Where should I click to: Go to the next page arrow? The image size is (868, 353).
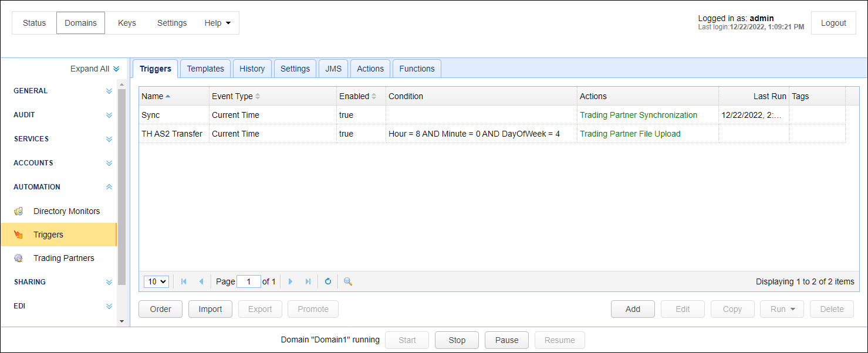point(291,281)
